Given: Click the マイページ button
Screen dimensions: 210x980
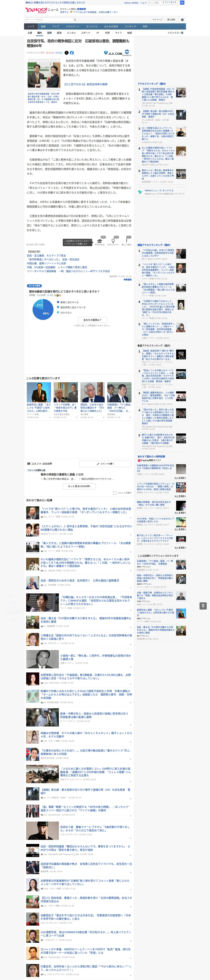Looking at the screenshot, I should (x=157, y=19).
